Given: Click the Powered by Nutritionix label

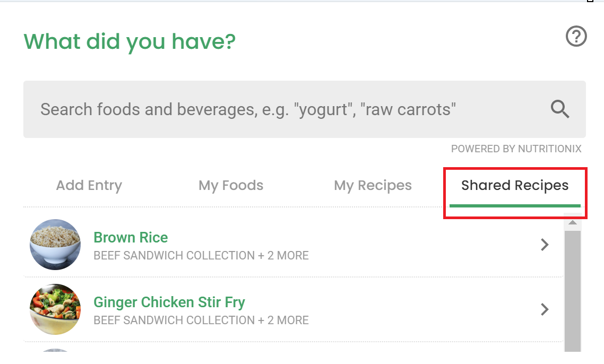Looking at the screenshot, I should point(516,149).
